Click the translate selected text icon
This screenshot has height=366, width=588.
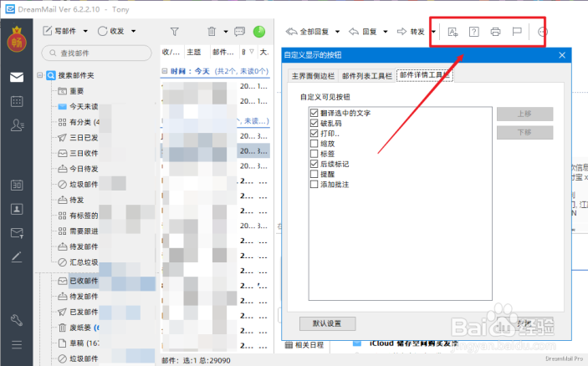tap(453, 32)
